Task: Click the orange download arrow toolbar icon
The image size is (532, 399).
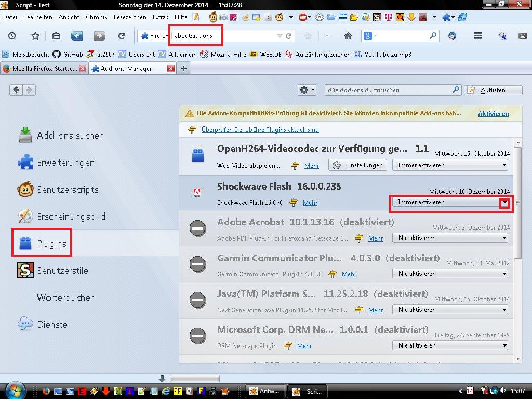Action: pyautogui.click(x=411, y=17)
